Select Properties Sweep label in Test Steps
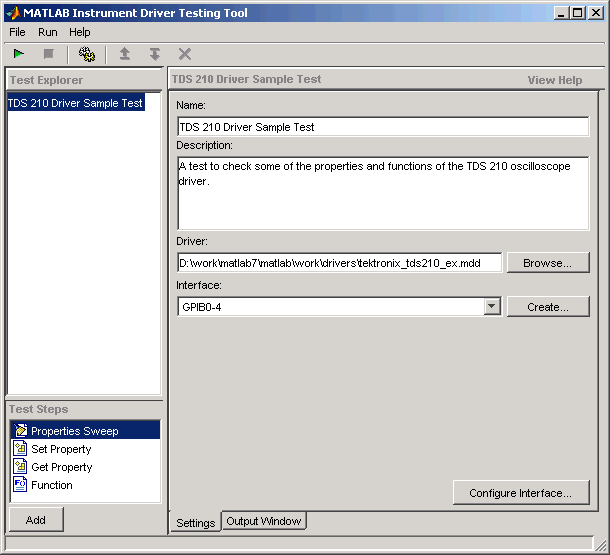 [x=75, y=431]
